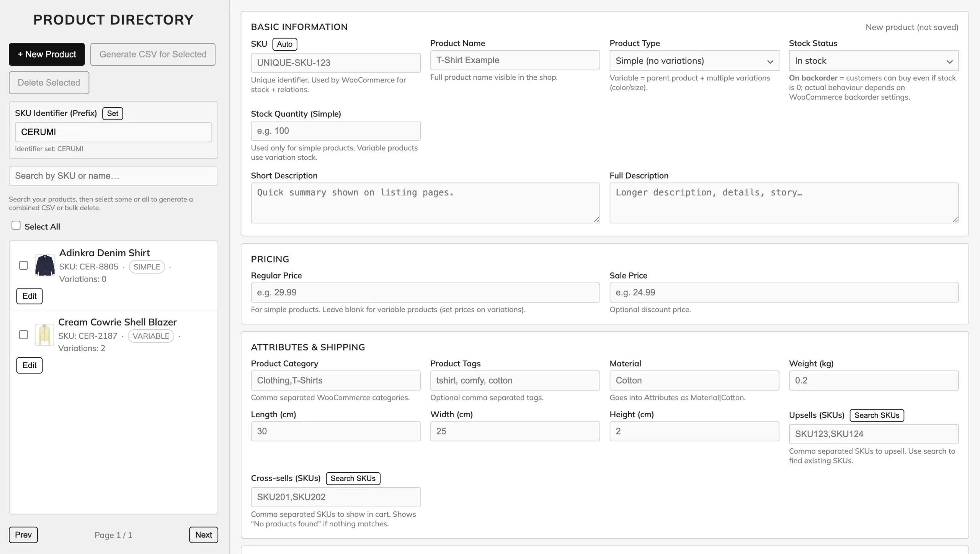Go to the Prev page
The width and height of the screenshot is (980, 554).
[x=23, y=535]
